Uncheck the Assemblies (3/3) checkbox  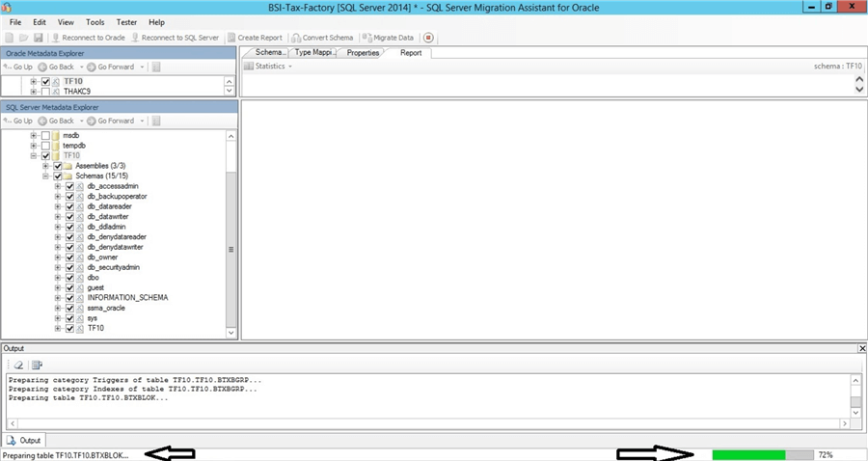(58, 166)
